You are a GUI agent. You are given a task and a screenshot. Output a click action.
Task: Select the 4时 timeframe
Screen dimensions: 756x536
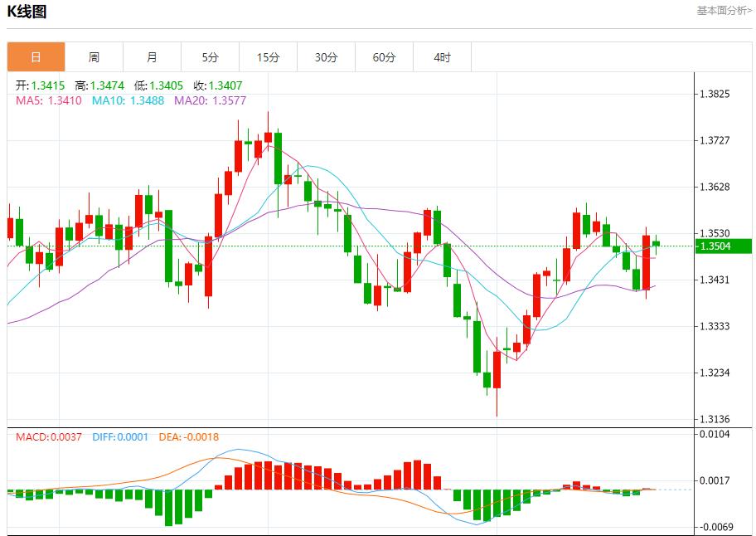443,56
